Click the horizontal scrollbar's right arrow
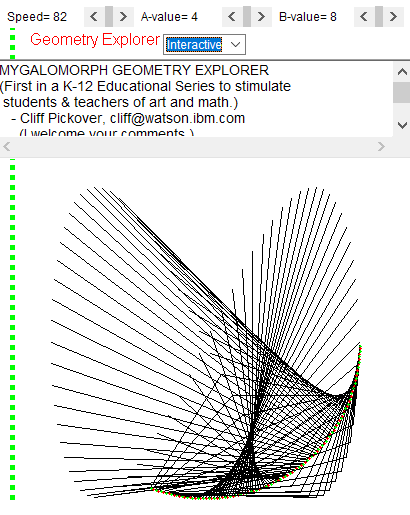410x515 pixels. (x=381, y=146)
